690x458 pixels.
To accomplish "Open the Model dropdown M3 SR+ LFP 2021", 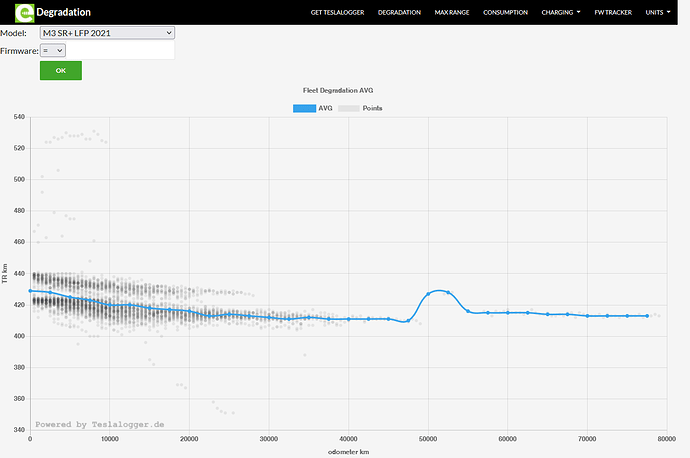I will point(107,33).
